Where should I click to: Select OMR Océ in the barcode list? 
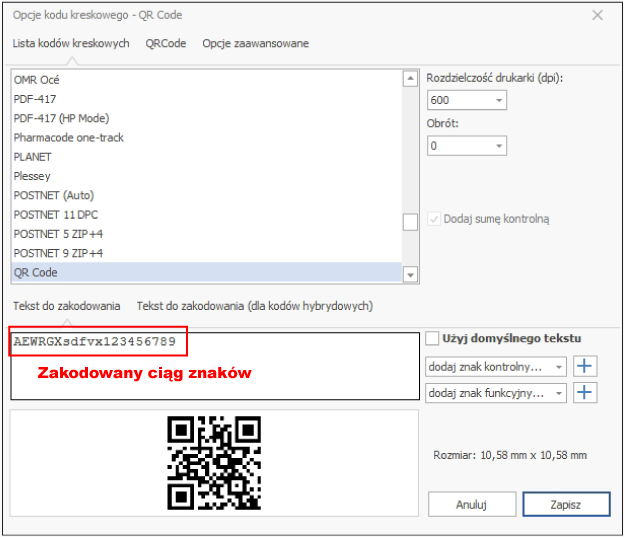click(x=207, y=80)
